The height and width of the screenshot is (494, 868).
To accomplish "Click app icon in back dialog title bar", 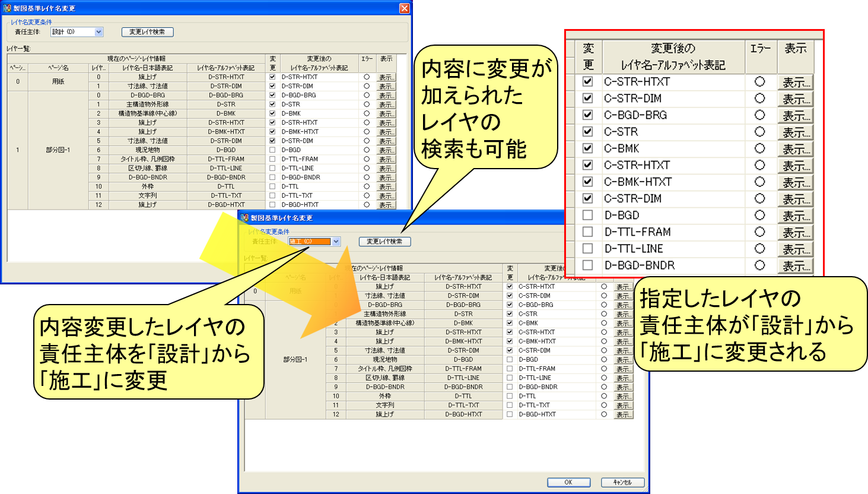I will pyautogui.click(x=7, y=8).
